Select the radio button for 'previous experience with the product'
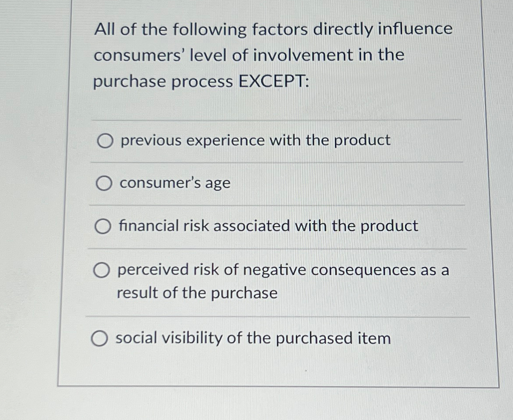Viewport: 513px width, 420px height. coord(104,141)
